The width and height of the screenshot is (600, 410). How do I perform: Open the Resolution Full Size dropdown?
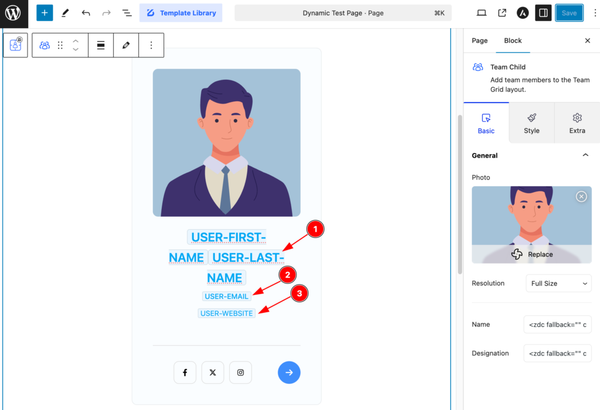coord(559,283)
